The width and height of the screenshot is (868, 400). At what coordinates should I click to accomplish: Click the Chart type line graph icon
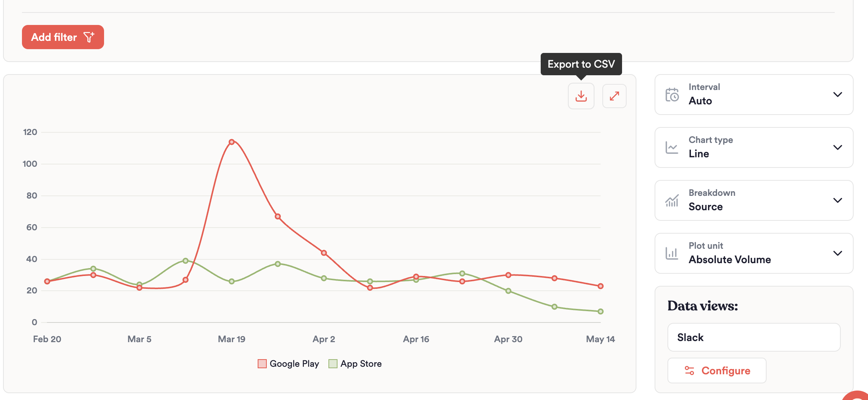pyautogui.click(x=672, y=147)
